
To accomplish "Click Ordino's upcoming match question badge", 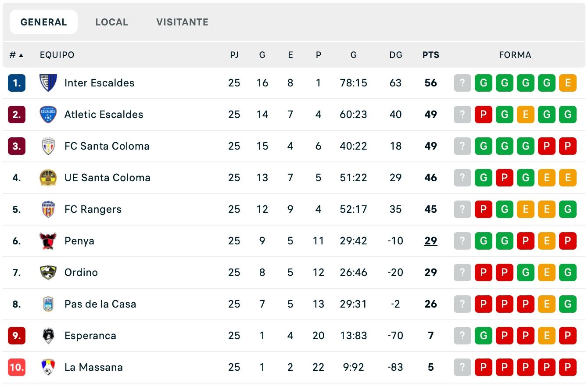I will [x=462, y=272].
